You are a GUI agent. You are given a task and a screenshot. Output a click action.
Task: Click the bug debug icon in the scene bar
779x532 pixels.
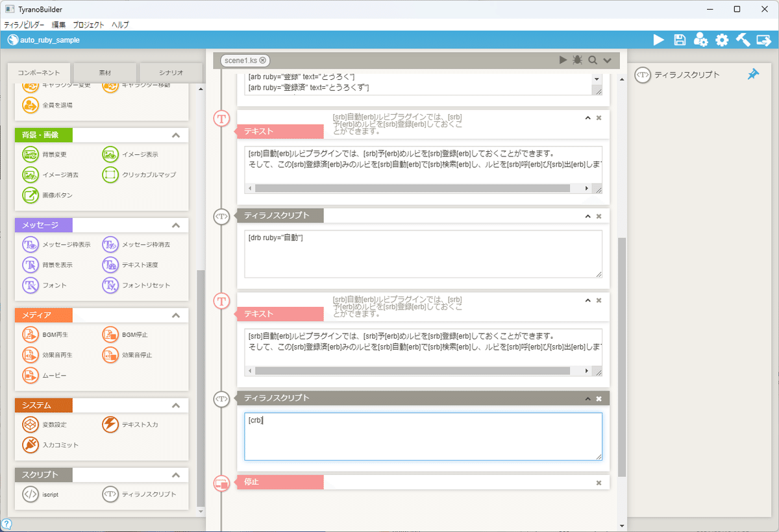point(578,60)
